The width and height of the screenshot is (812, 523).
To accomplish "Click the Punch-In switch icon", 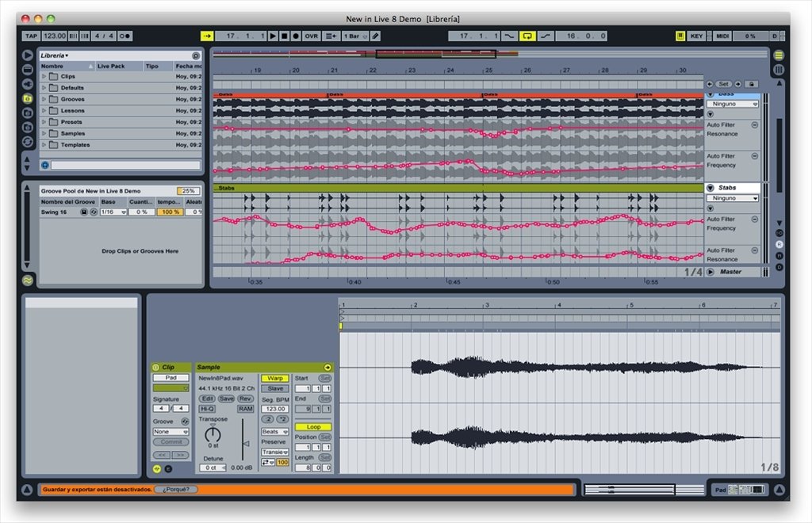I will coord(510,36).
